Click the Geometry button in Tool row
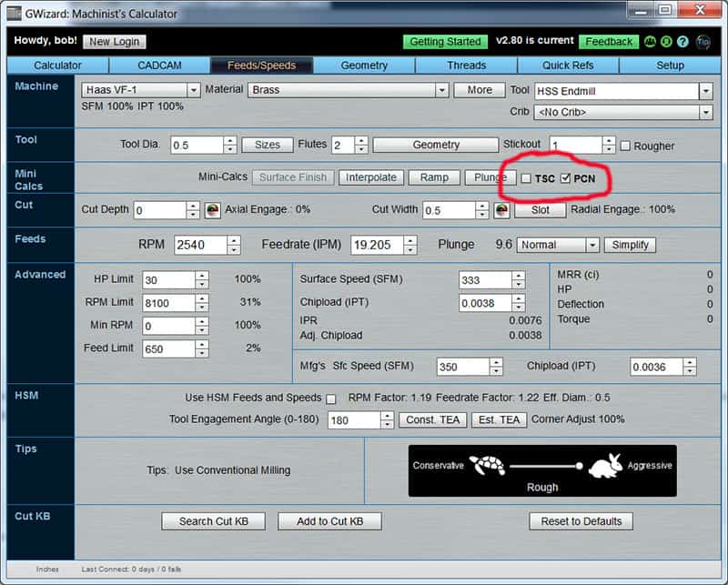The width and height of the screenshot is (728, 585). (x=436, y=145)
